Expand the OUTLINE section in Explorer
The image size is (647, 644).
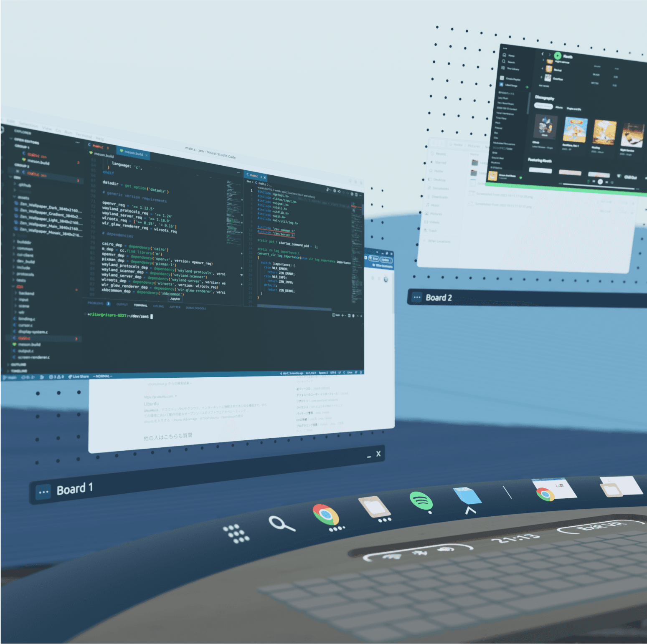click(17, 364)
